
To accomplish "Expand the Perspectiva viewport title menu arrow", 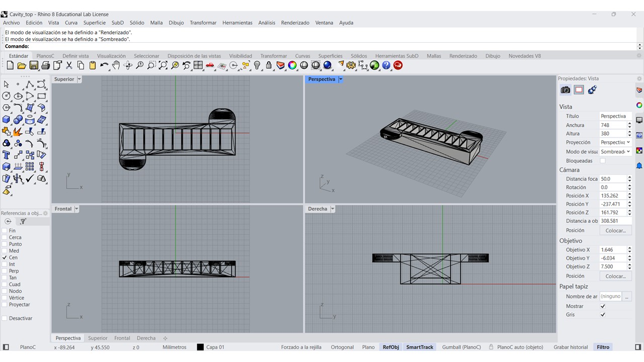I will click(341, 79).
